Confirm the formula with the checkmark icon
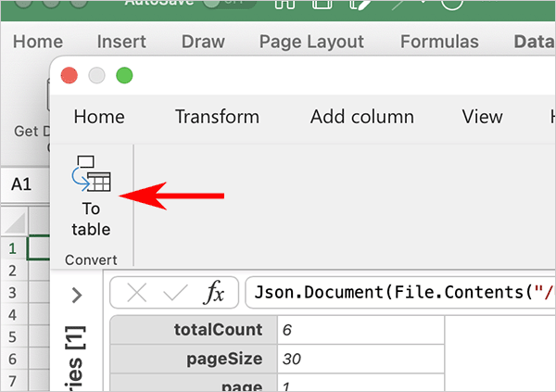Image resolution: width=556 pixels, height=392 pixels. pyautogui.click(x=176, y=294)
